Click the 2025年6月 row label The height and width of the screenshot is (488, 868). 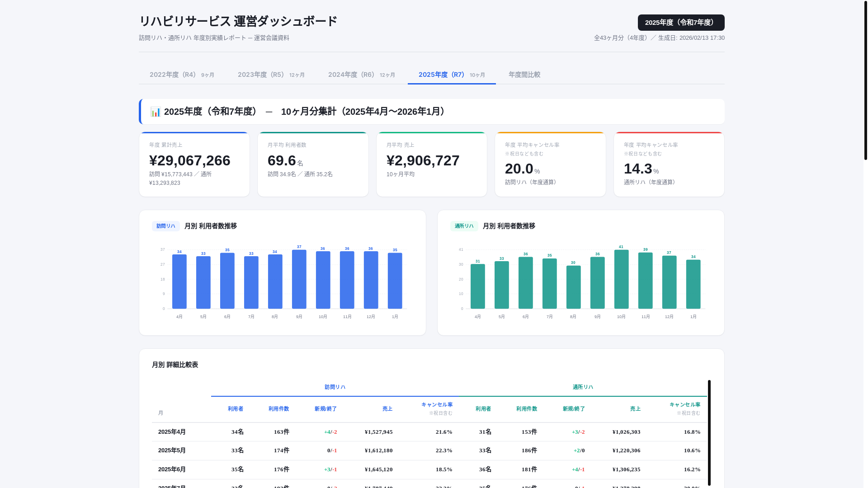point(172,469)
